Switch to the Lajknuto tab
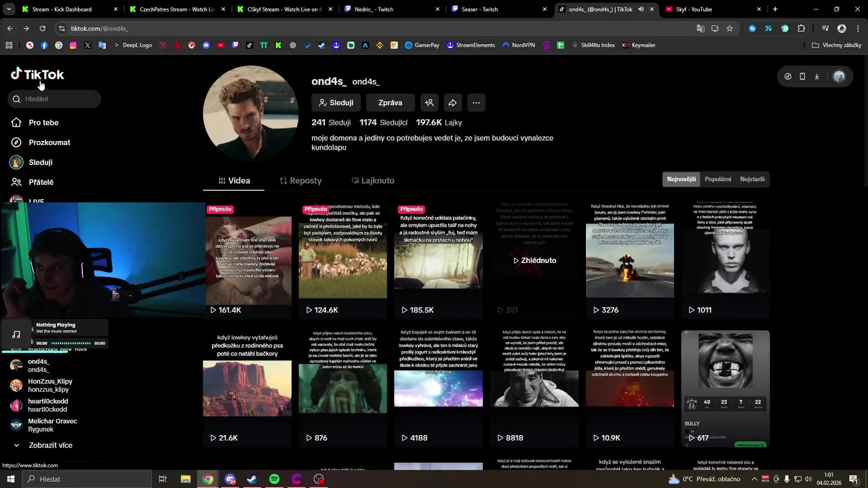 (373, 181)
